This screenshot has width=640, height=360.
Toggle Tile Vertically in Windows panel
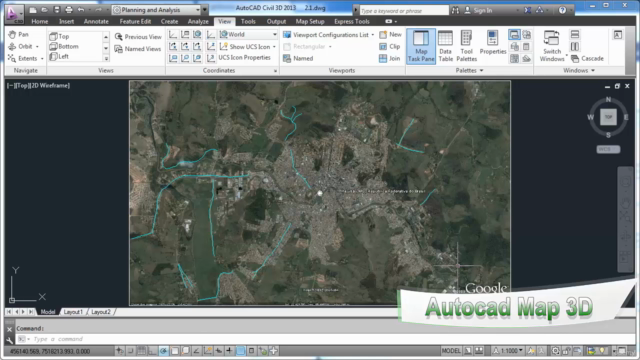[575, 47]
